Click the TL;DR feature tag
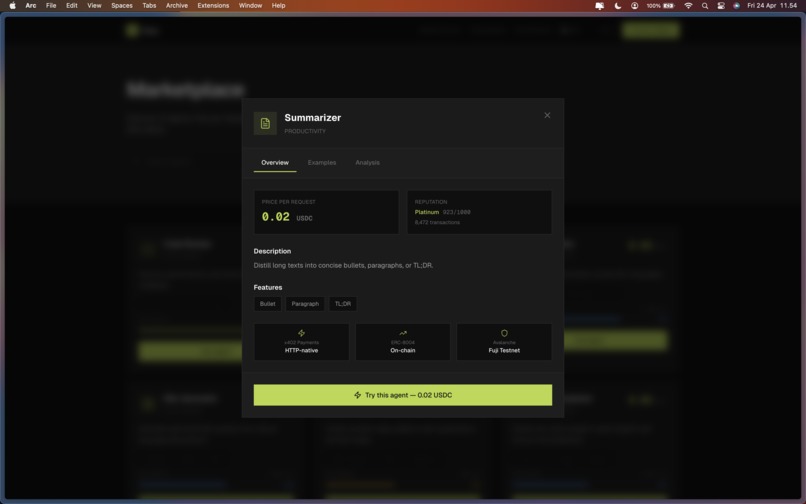The width and height of the screenshot is (806, 504). pos(343,304)
